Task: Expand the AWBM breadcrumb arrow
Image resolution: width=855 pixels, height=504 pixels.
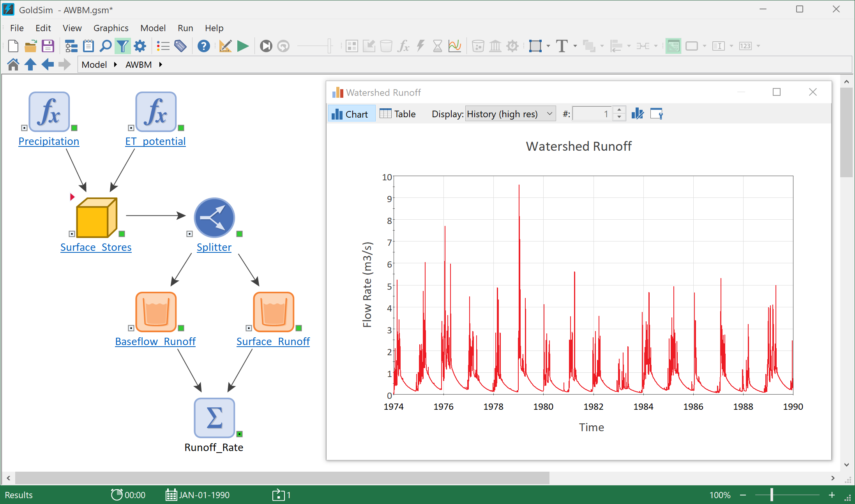Action: tap(161, 65)
